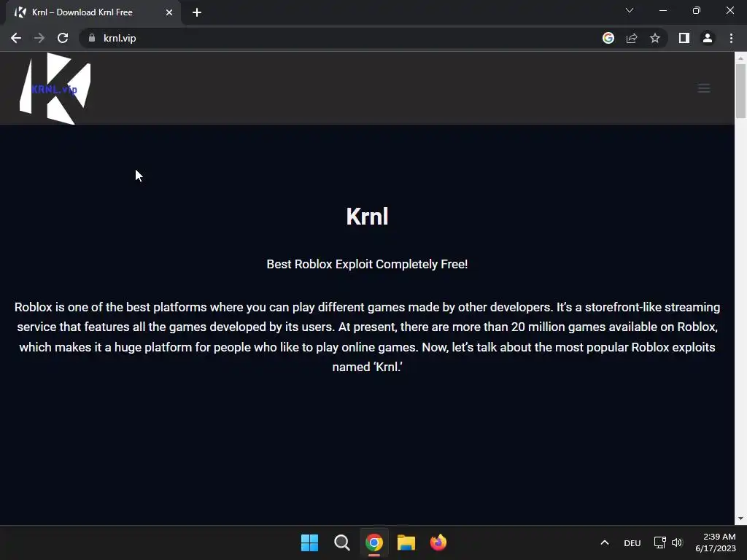Open the Chrome profile menu

click(x=708, y=38)
